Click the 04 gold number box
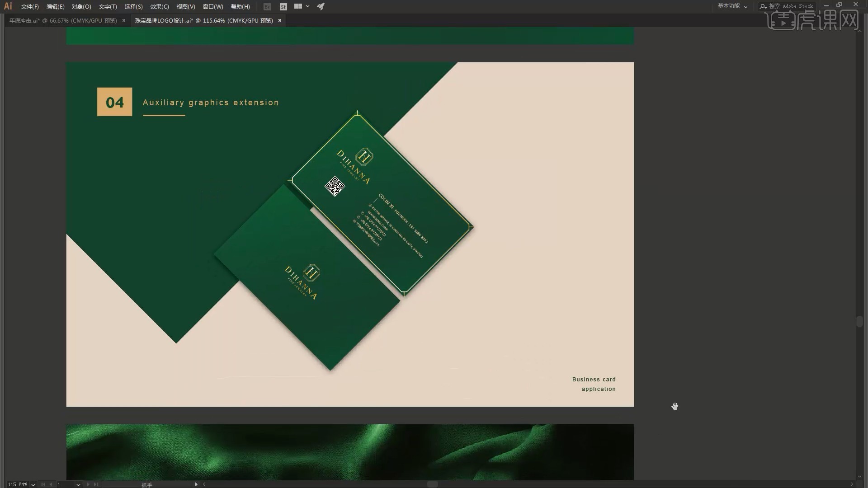Viewport: 868px width, 488px height. click(115, 102)
